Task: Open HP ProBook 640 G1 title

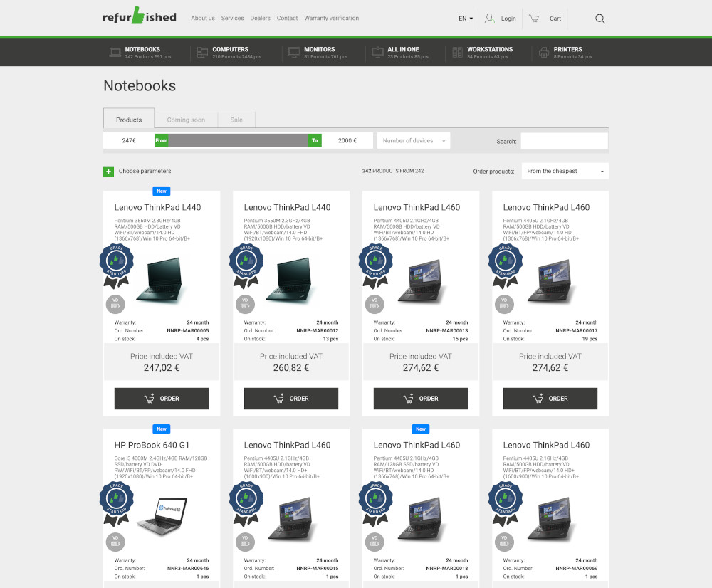Action: (x=152, y=445)
